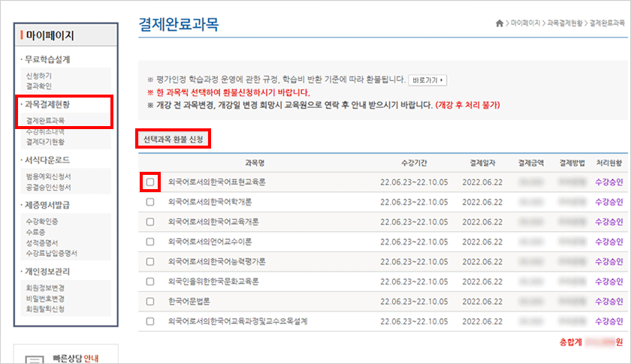Check the 외국인을위한한국문화교육론 checkbox
Viewport: 631px width, 364px height.
point(150,281)
